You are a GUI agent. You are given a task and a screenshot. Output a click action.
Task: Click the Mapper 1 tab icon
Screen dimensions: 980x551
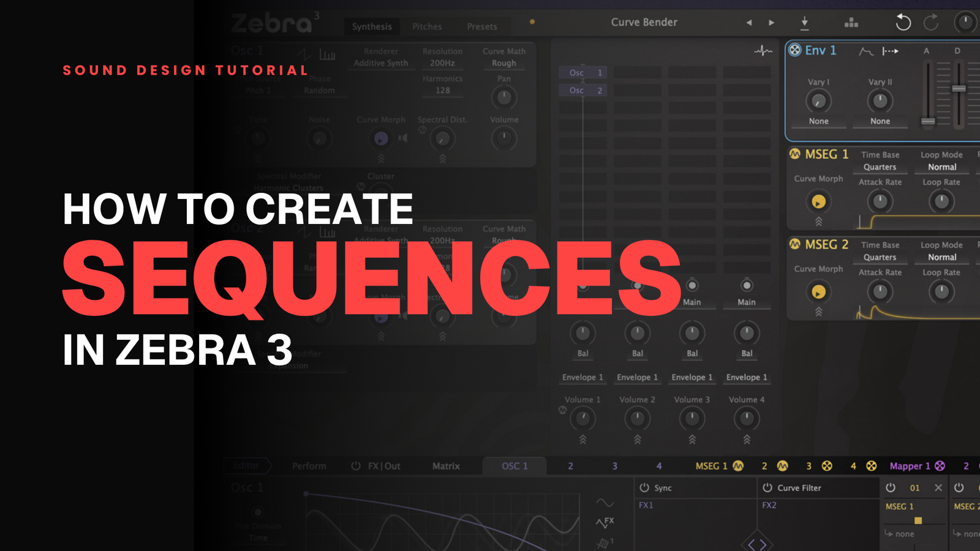(940, 466)
